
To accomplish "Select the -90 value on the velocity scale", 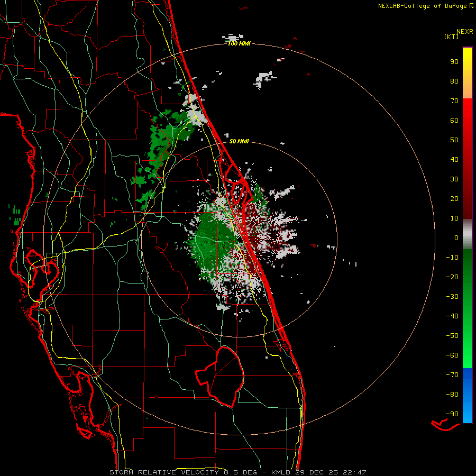I will [452, 414].
